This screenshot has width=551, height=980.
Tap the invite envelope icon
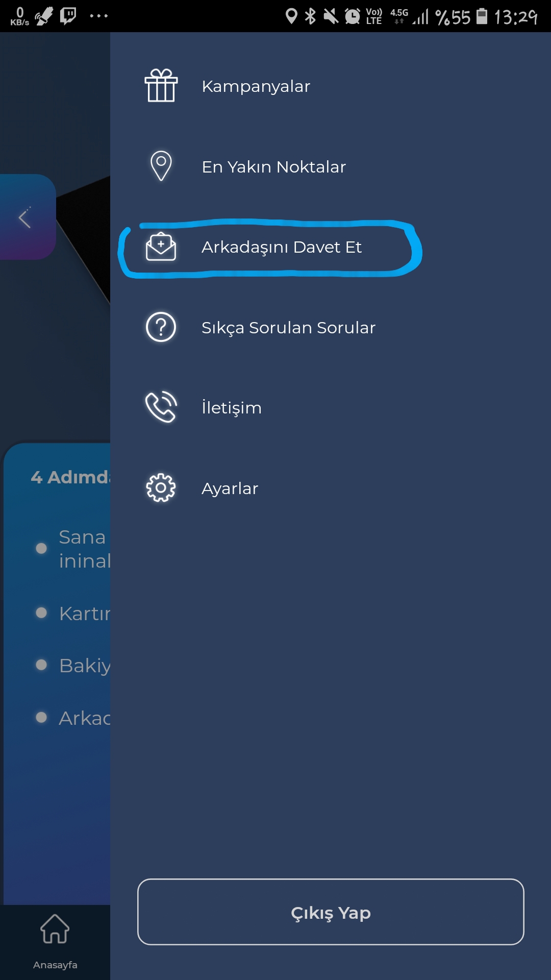click(161, 247)
